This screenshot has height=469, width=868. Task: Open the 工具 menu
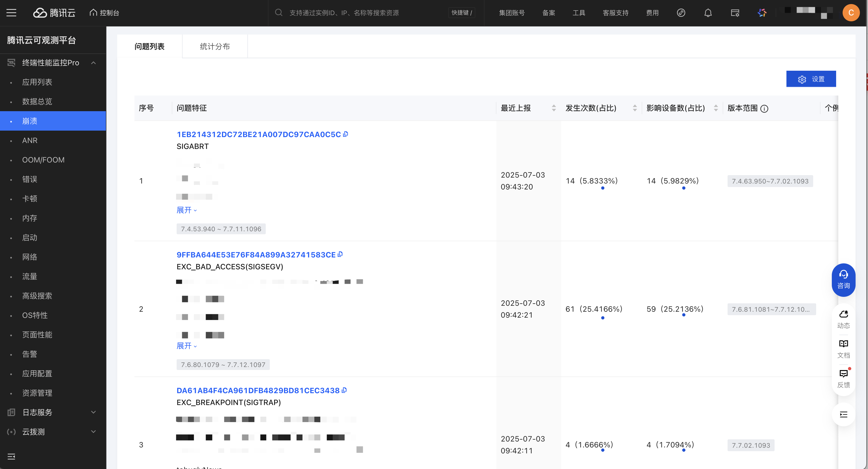579,13
